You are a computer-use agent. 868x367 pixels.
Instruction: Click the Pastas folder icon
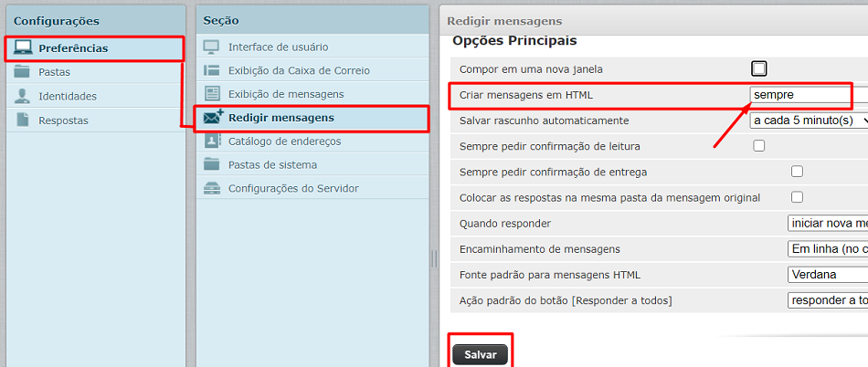[23, 72]
